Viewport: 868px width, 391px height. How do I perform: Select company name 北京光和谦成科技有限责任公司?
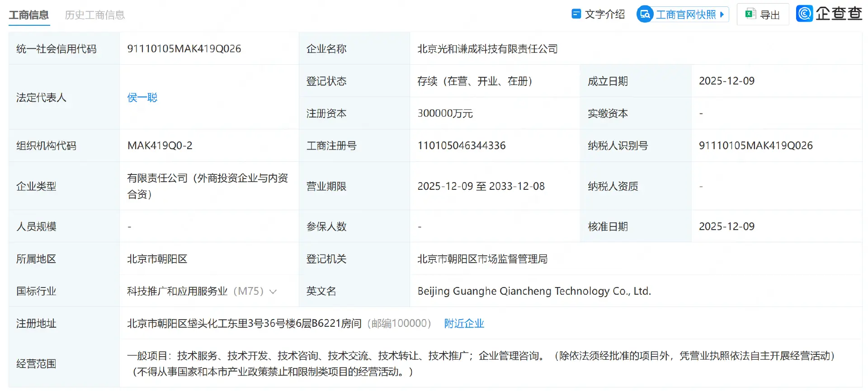pyautogui.click(x=487, y=49)
